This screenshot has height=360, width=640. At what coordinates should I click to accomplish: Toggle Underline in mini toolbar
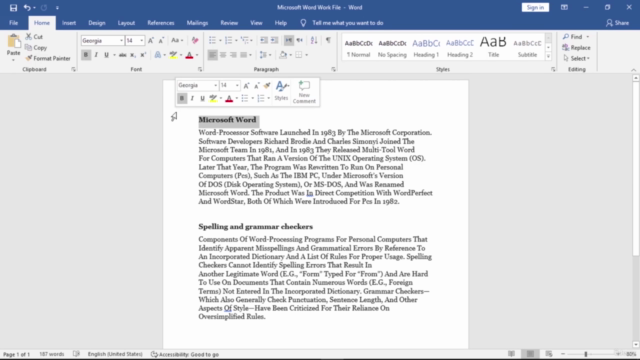coord(202,98)
